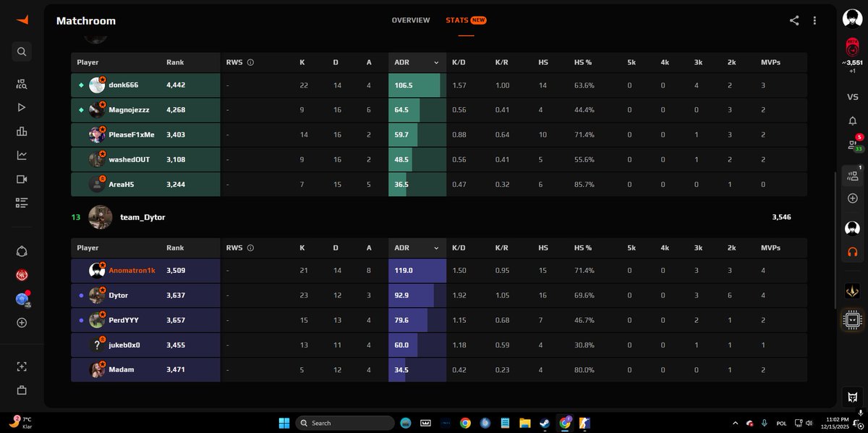
Task: Open the Windows Start button
Action: click(283, 423)
